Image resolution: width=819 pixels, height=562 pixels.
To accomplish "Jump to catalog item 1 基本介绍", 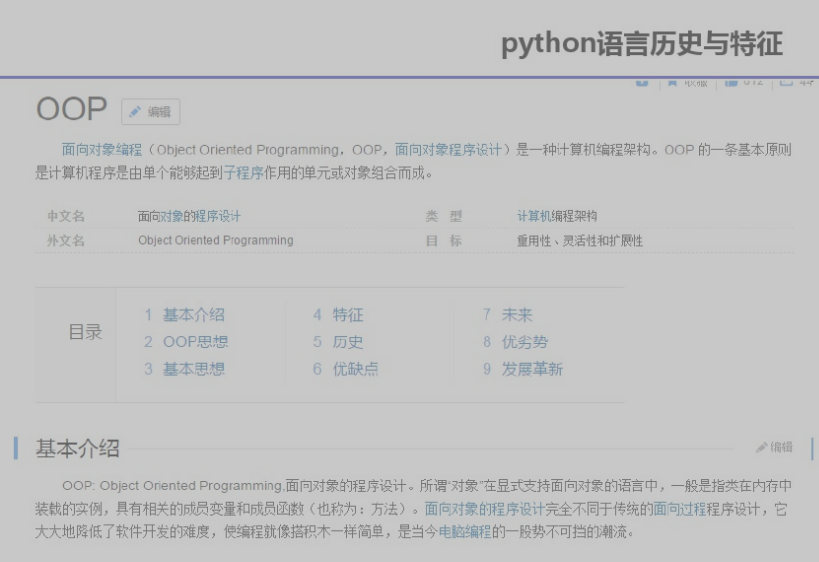I will point(184,314).
